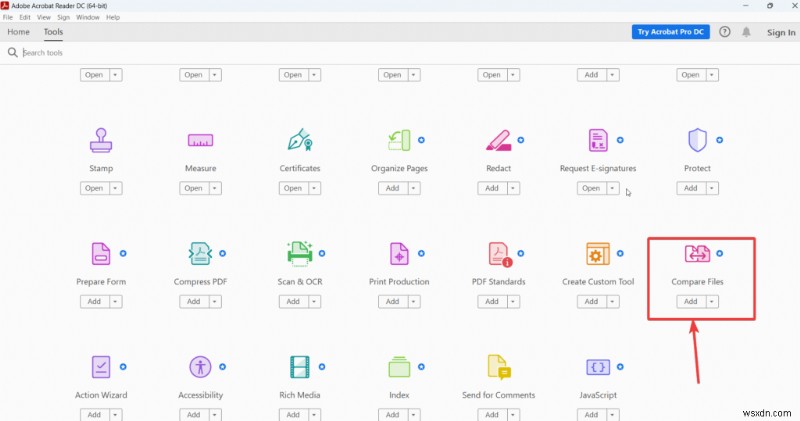The image size is (800, 421).
Task: Expand dropdown arrow beside Request E-signatures Open
Action: coord(612,188)
